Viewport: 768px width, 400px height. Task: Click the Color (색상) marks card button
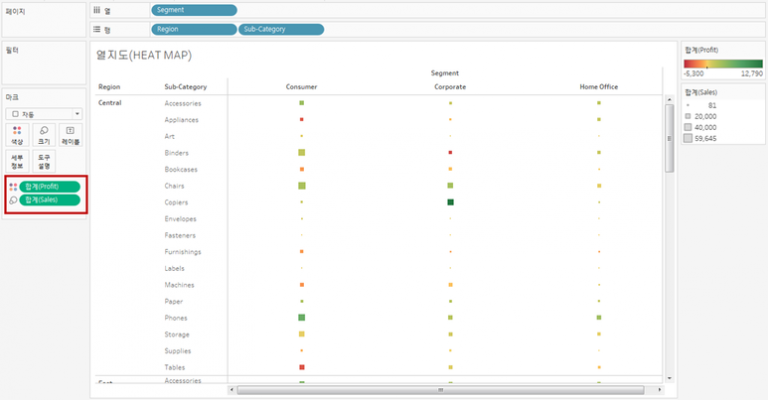coord(17,135)
